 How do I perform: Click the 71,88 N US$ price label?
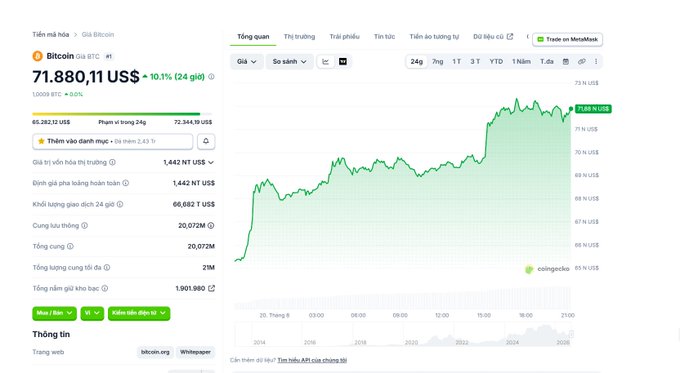pos(593,109)
